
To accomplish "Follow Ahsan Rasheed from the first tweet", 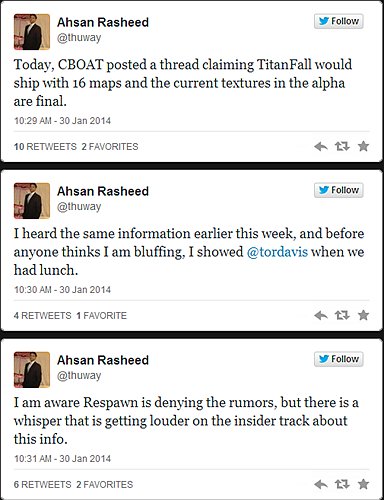I will (339, 21).
